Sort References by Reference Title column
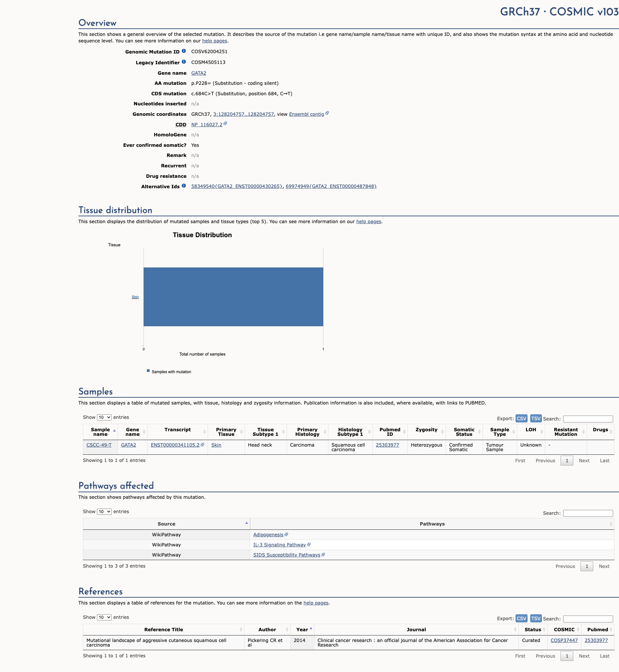The image size is (619, 672). [x=164, y=630]
